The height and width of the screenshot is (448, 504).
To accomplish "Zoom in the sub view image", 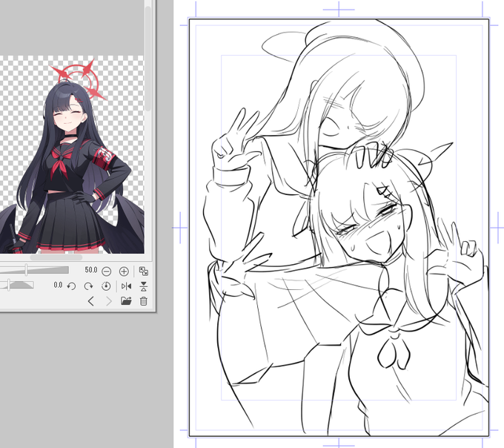I will (124, 271).
